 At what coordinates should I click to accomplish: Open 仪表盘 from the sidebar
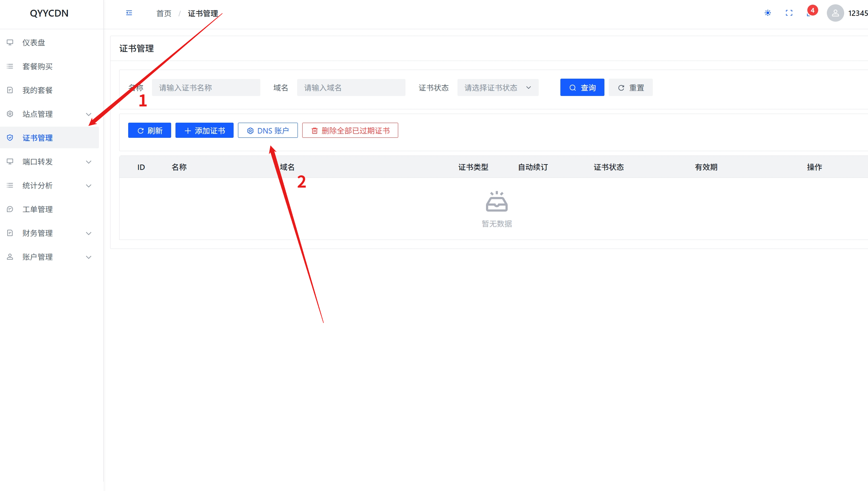[34, 43]
